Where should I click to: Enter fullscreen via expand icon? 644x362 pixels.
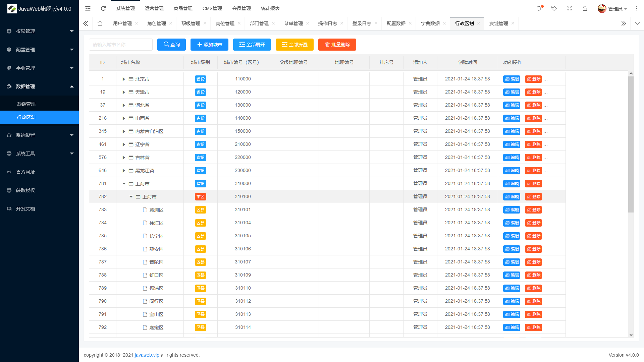[x=570, y=8]
